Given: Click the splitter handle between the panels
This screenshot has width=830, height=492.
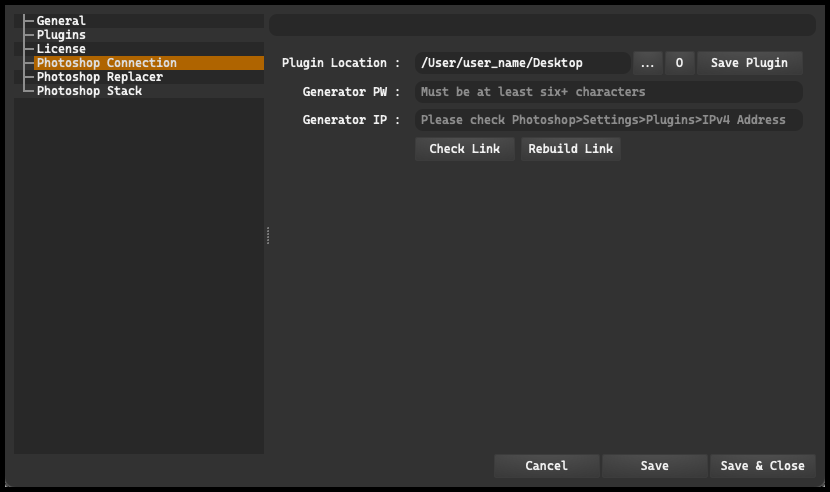Looking at the screenshot, I should tap(268, 236).
